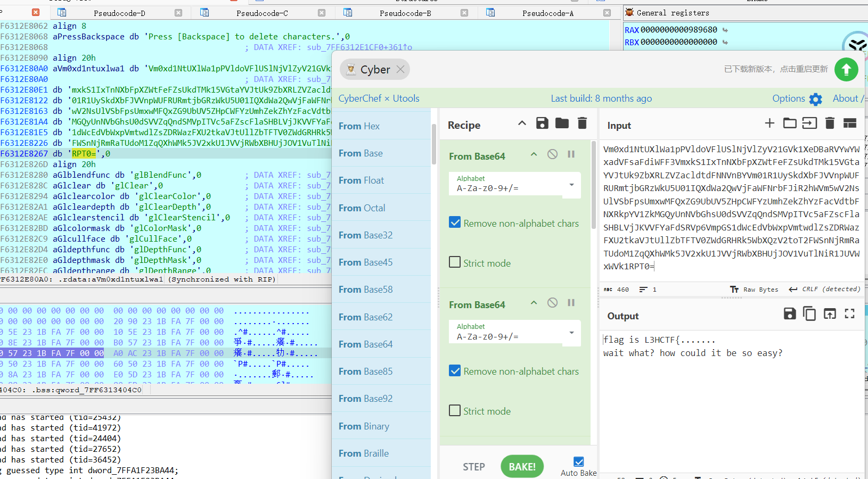
Task: Select the From Base92 operation
Action: click(381, 398)
